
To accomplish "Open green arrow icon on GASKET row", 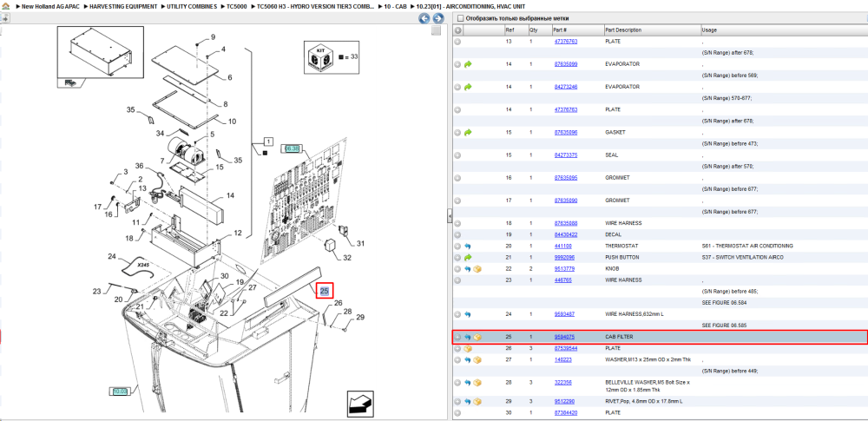I will tap(468, 133).
